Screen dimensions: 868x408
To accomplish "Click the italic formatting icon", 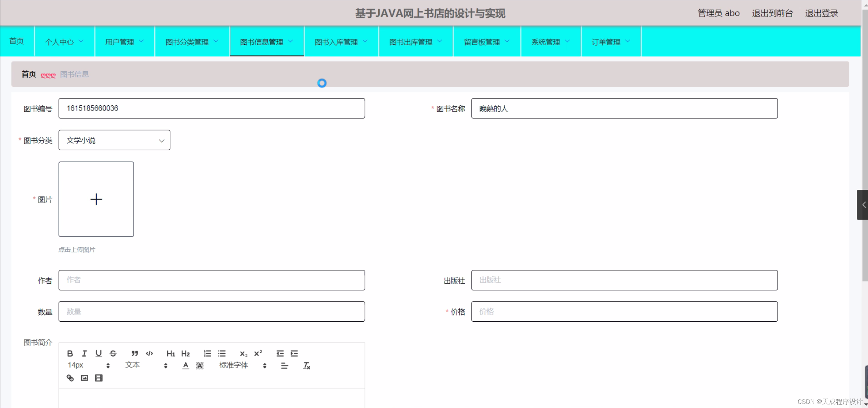I will (x=84, y=354).
